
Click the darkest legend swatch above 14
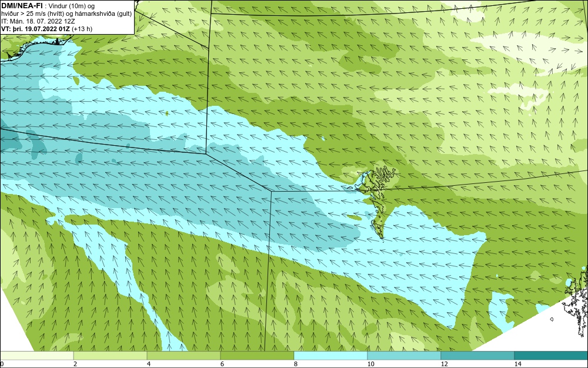click(x=552, y=356)
